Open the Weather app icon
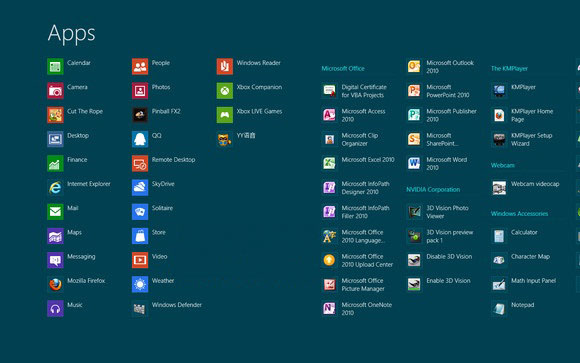Screen dimensions: 580x363 point(140,285)
